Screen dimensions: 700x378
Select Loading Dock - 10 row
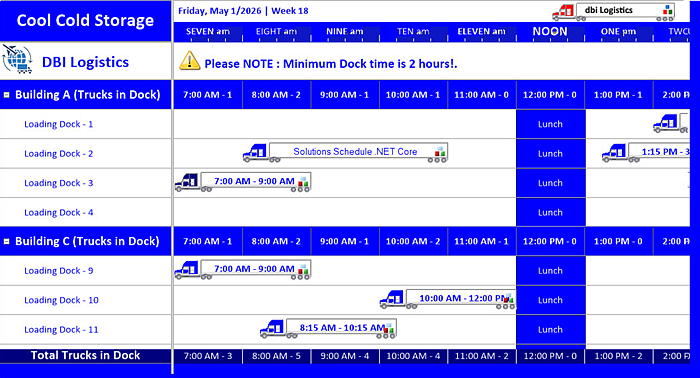point(86,300)
